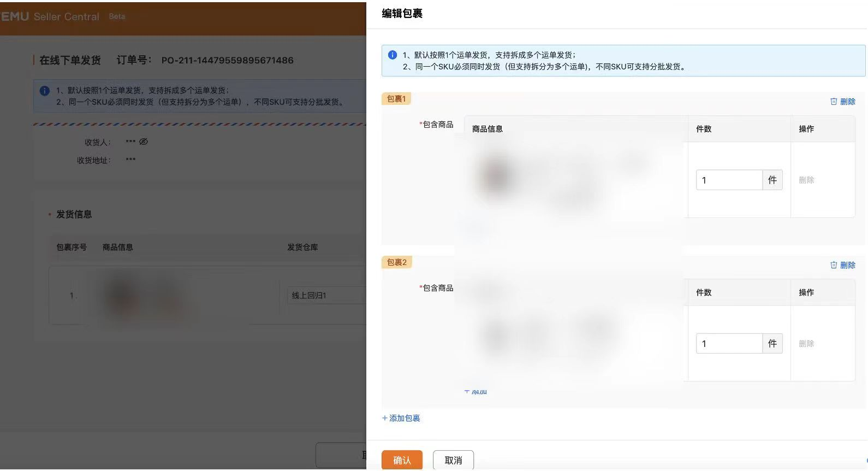Click 收货地址 label

point(94,160)
